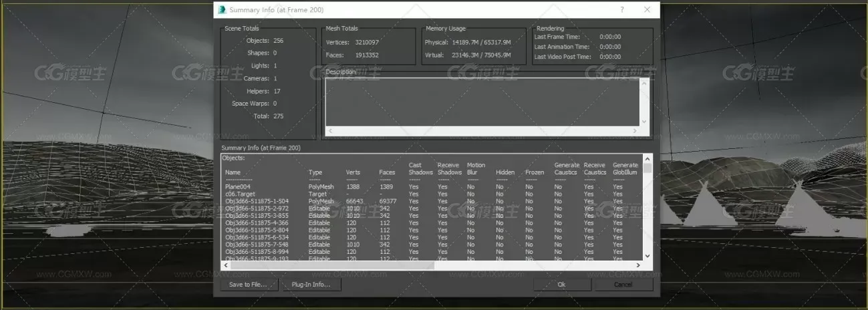This screenshot has width=868, height=310.
Task: Click the Verts column header
Action: [353, 172]
